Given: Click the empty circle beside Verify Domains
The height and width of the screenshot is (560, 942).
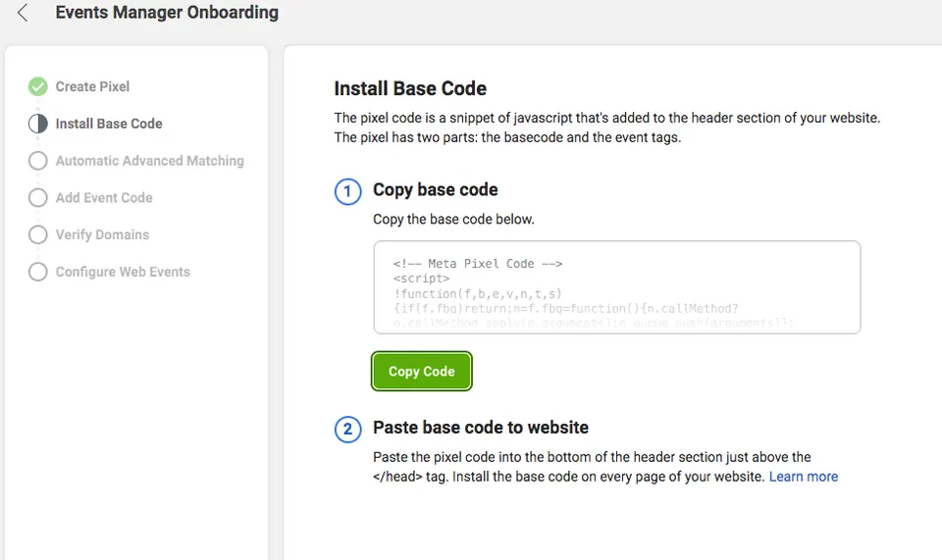Looking at the screenshot, I should point(38,234).
